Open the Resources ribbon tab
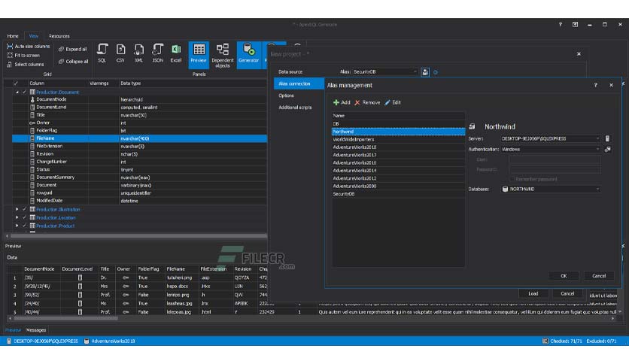 [59, 36]
